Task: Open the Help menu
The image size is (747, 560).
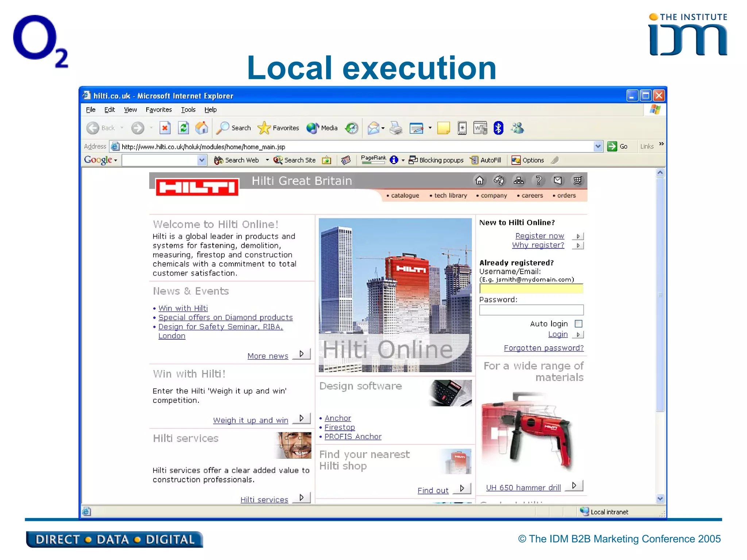Action: click(x=210, y=110)
